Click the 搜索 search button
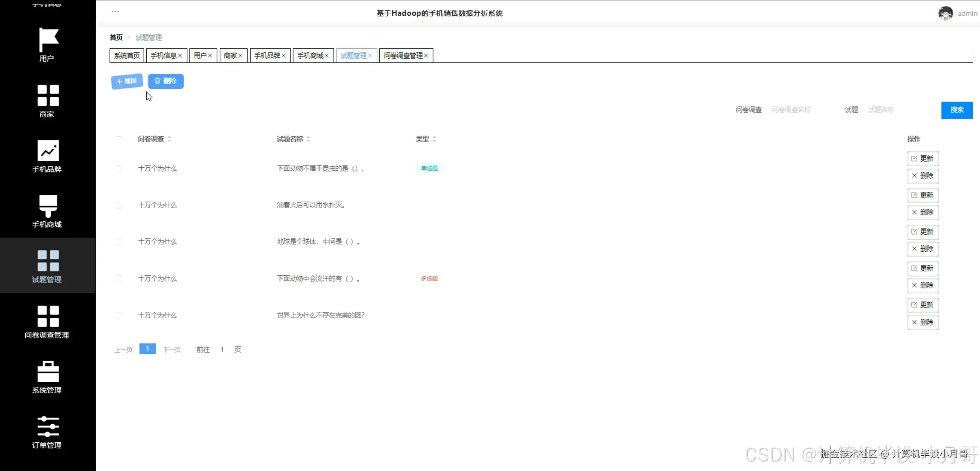Viewport: 980px width, 471px height. click(957, 110)
